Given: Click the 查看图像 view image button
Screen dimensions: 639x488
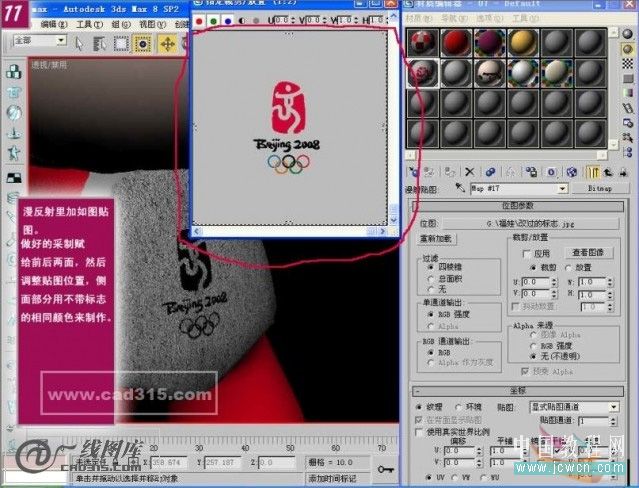Looking at the screenshot, I should (x=587, y=253).
